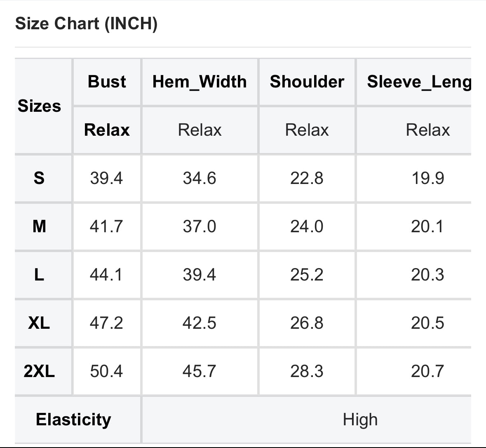486x448 pixels.
Task: Click the Sleeve_Length column header
Action: (419, 82)
